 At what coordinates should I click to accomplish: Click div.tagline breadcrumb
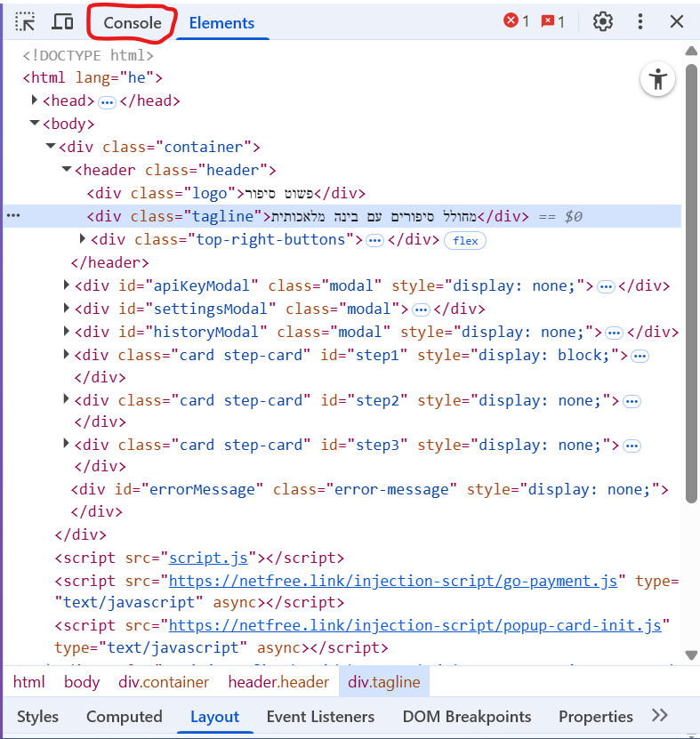coord(384,682)
